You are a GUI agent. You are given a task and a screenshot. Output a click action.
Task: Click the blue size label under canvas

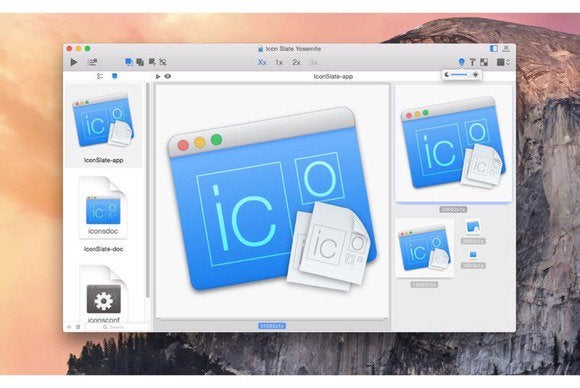pyautogui.click(x=272, y=326)
